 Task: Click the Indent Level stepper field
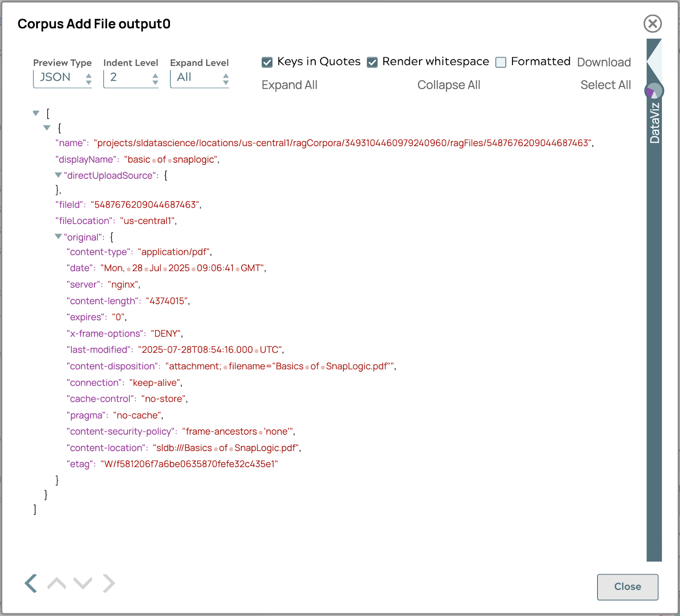click(x=130, y=78)
